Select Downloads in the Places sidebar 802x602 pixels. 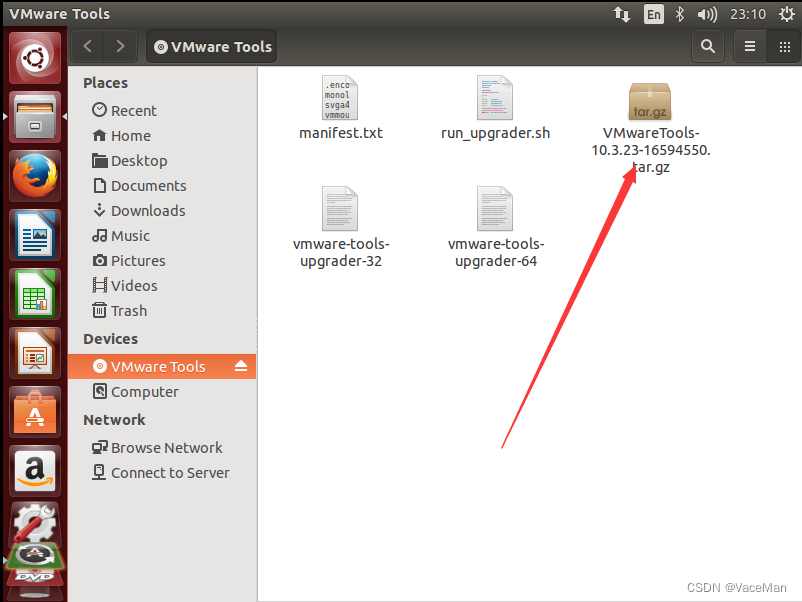145,211
